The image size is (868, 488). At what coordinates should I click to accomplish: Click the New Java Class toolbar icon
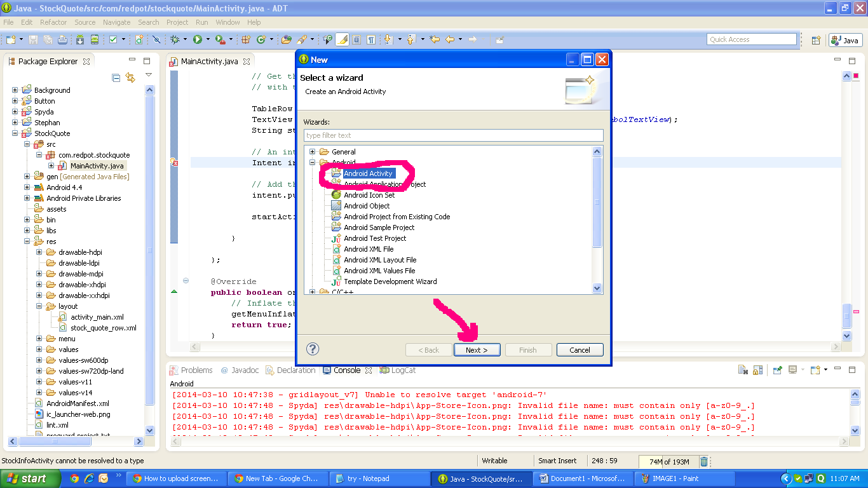261,39
